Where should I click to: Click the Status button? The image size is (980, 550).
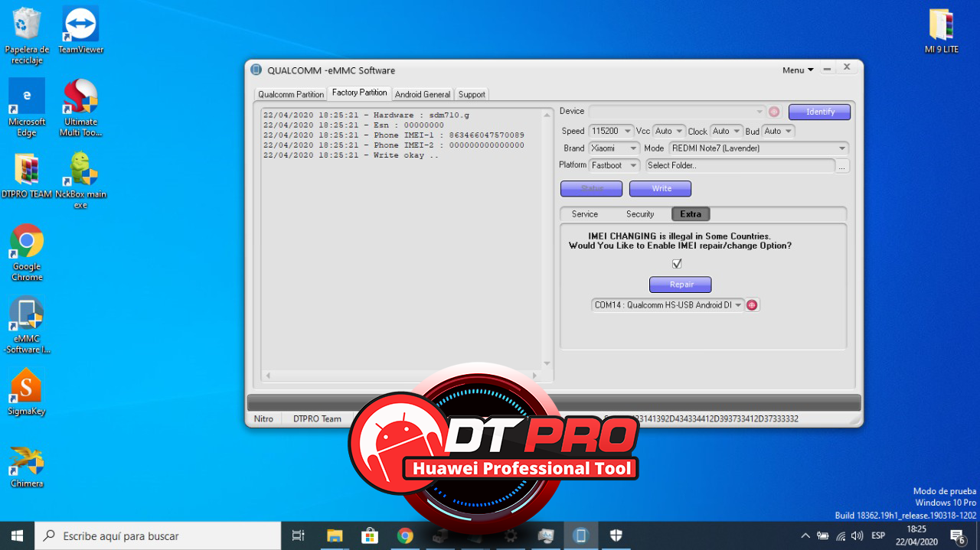pos(591,188)
